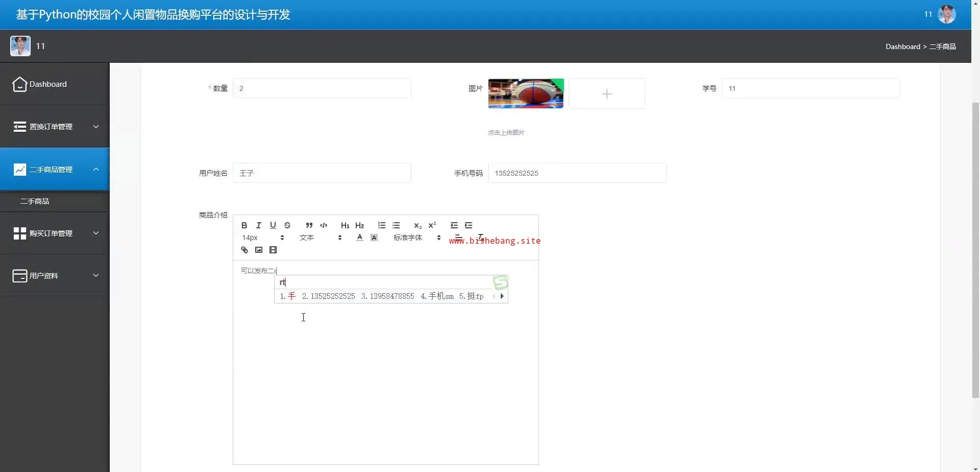Image resolution: width=980 pixels, height=472 pixels.
Task: Click inside the 商品介绍 editor text area
Action: pos(385,362)
